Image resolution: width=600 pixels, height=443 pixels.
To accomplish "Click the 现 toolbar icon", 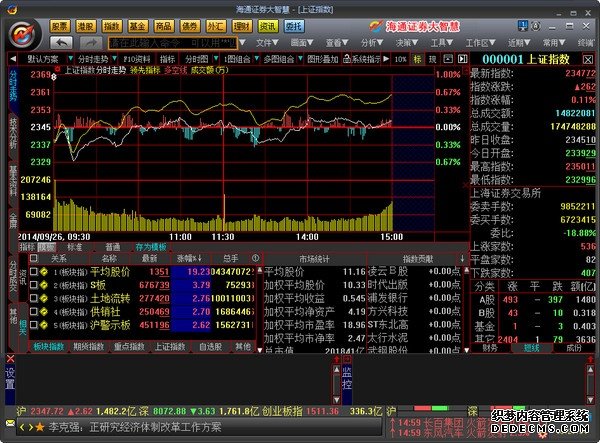I will [x=432, y=59].
